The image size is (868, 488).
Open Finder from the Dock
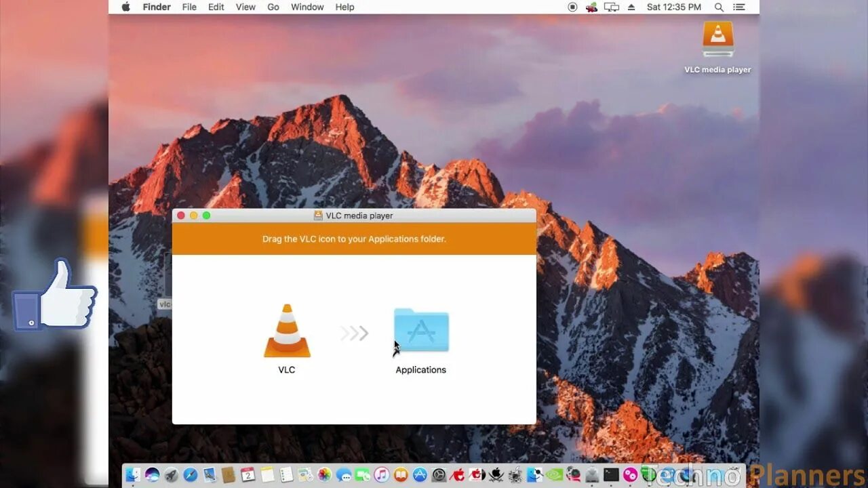click(133, 475)
